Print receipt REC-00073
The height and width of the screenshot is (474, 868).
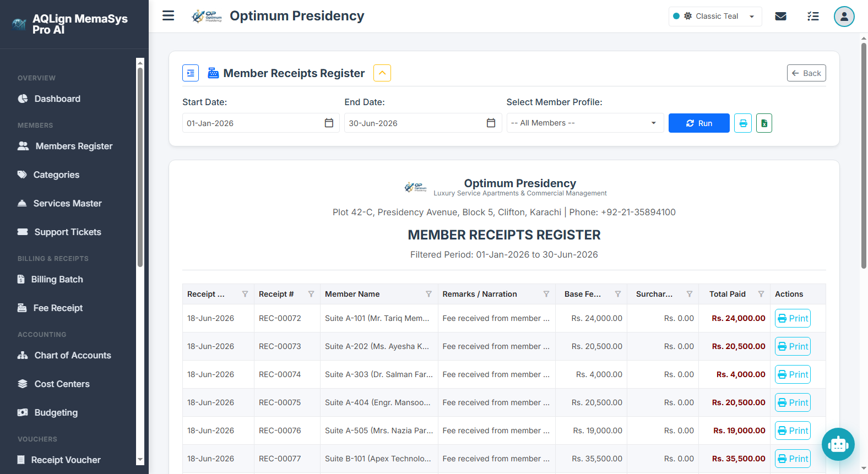pos(793,346)
